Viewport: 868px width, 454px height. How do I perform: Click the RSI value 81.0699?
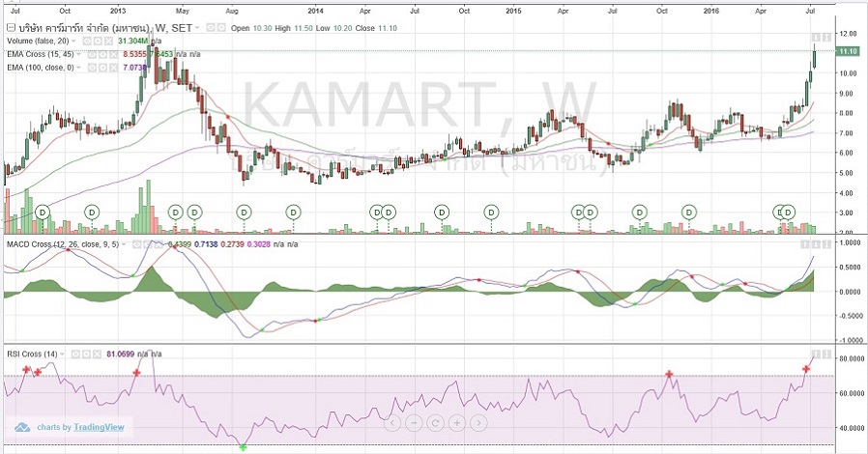[120, 354]
